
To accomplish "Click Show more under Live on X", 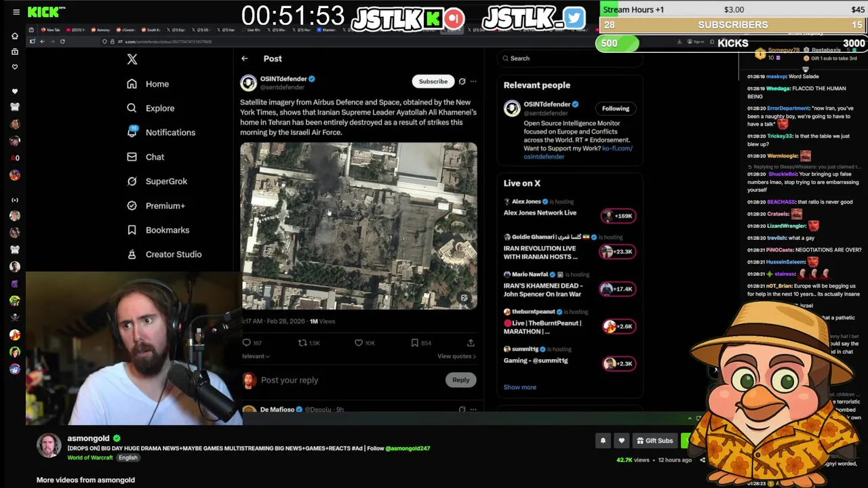I will tap(520, 388).
